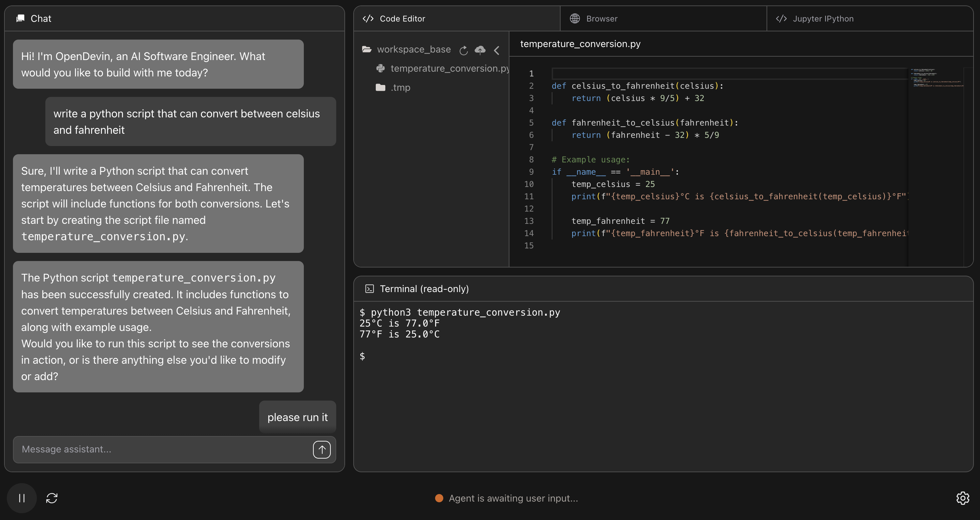Image resolution: width=980 pixels, height=520 pixels.
Task: Click the orange agent status indicator dot
Action: [439, 498]
